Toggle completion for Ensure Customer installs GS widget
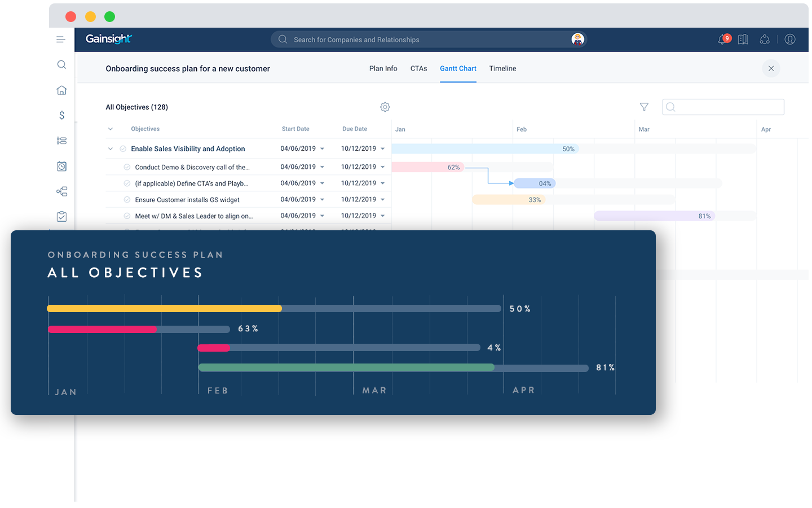 point(127,200)
